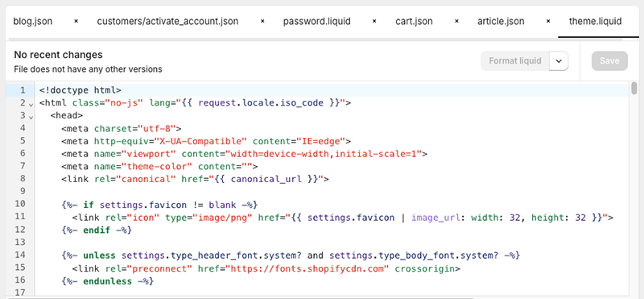Click the Format liquid button
Image resolution: width=644 pixels, height=299 pixels.
[x=515, y=61]
